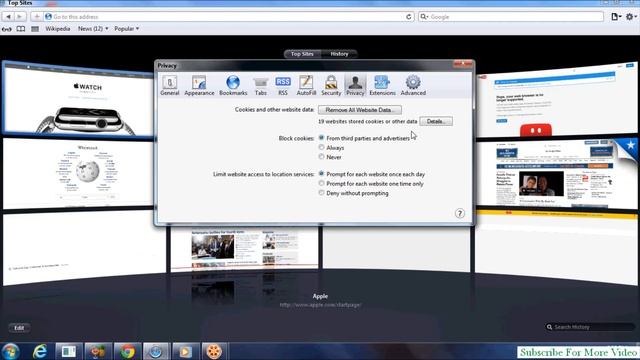Open the Advanced preferences pane
Viewport: 640px width, 360px height.
(x=413, y=85)
